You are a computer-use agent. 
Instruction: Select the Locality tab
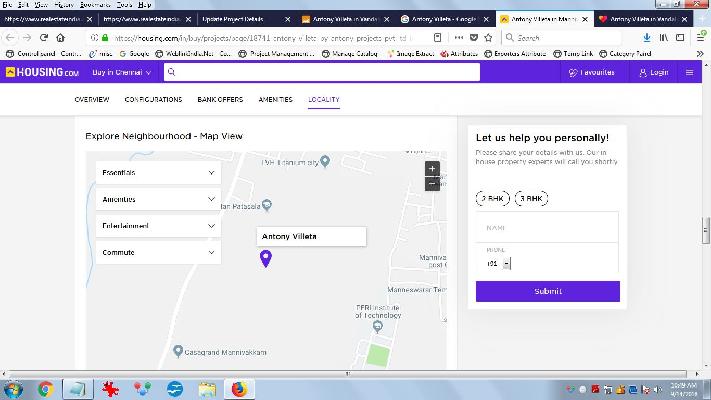pos(324,99)
